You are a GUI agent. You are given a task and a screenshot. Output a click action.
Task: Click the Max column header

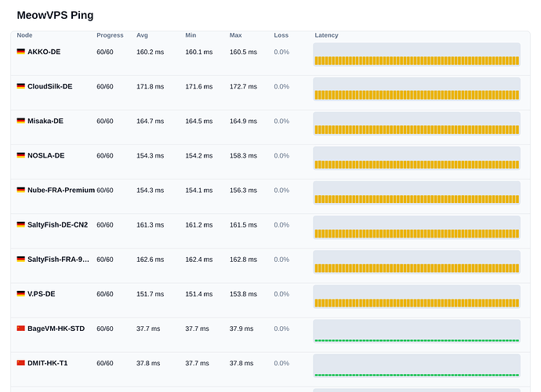point(236,35)
